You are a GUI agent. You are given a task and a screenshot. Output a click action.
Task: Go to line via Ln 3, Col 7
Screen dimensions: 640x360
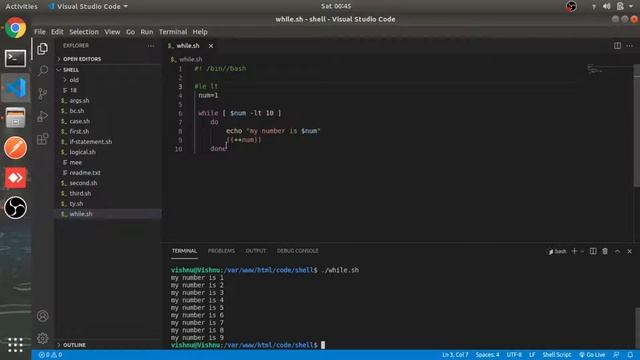[455, 355]
